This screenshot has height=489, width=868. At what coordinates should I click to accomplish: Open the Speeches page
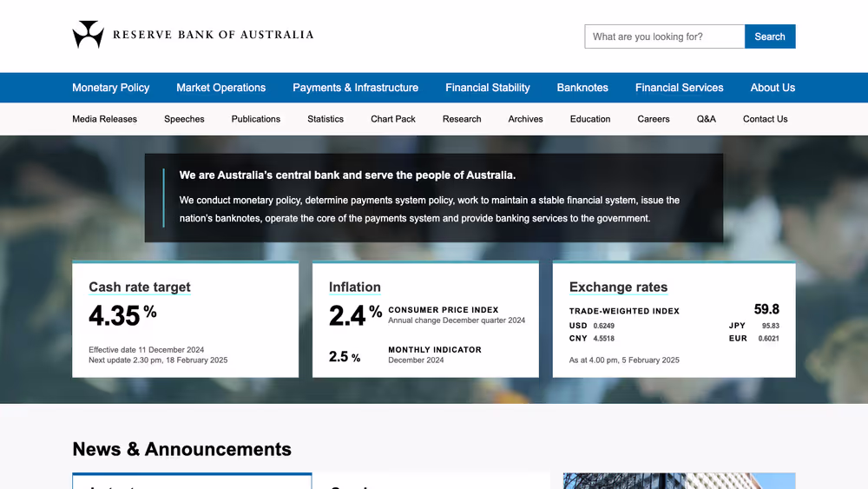coord(184,119)
